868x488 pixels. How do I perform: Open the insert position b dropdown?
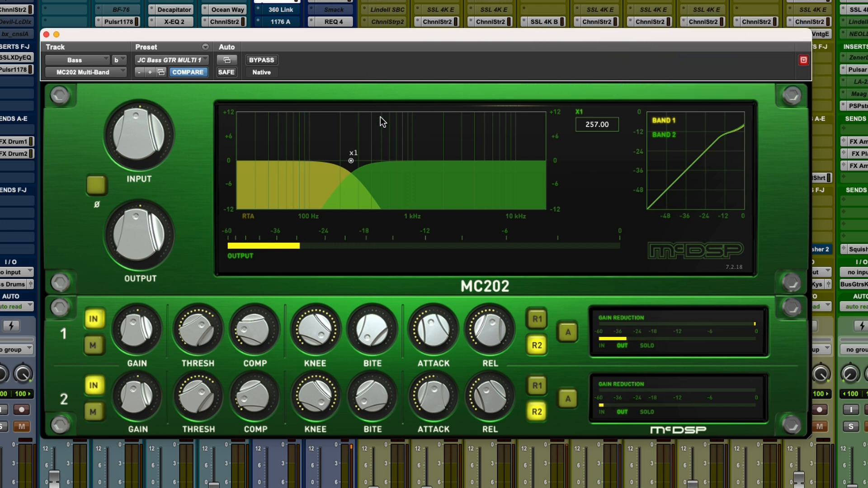click(x=119, y=60)
